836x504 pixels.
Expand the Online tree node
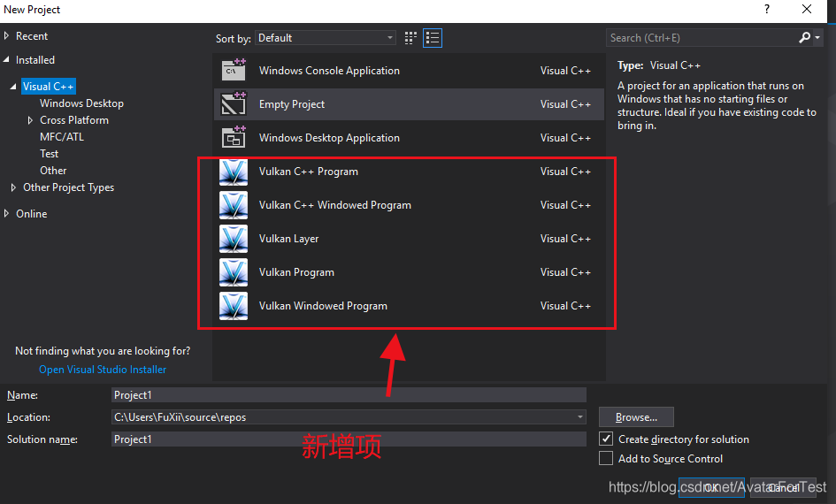coord(6,213)
